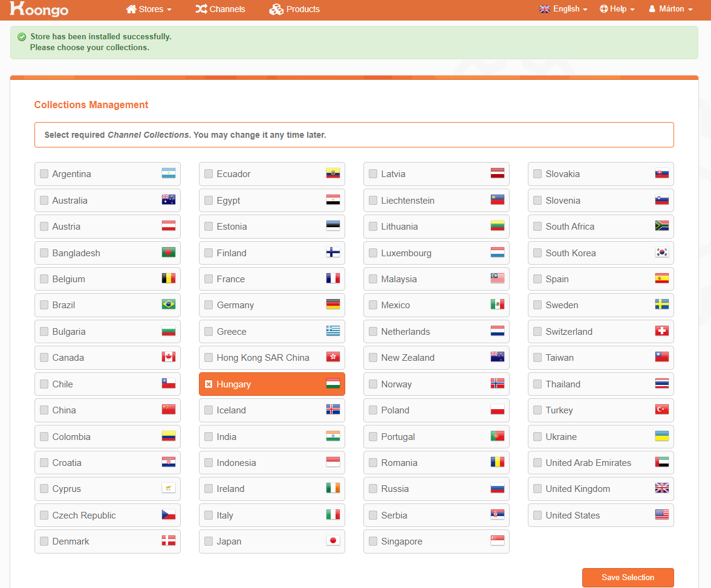Click the United States flag icon

pos(662,514)
